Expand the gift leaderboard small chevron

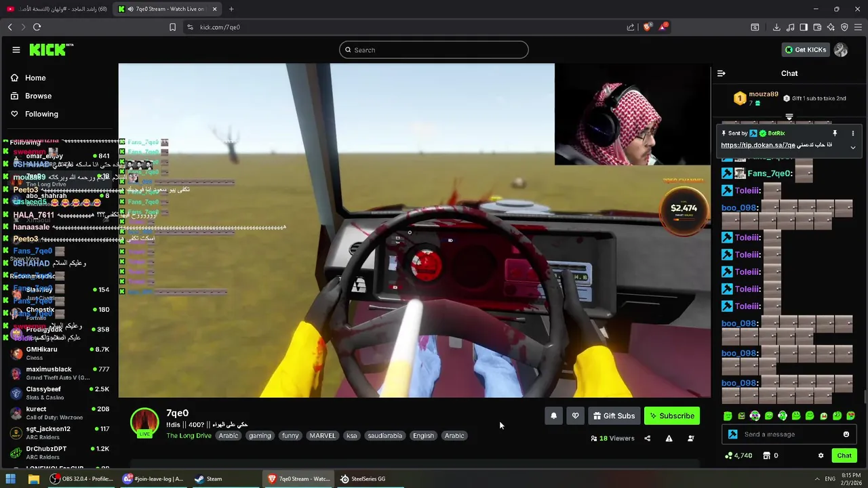point(789,117)
